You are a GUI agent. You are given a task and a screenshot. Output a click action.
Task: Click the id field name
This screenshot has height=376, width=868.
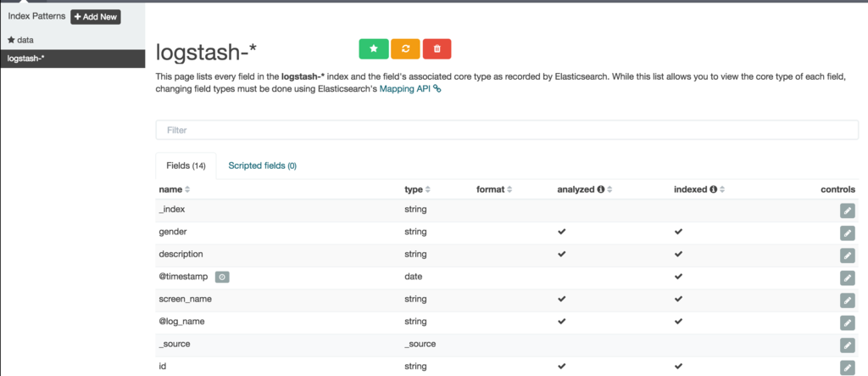[x=162, y=366]
